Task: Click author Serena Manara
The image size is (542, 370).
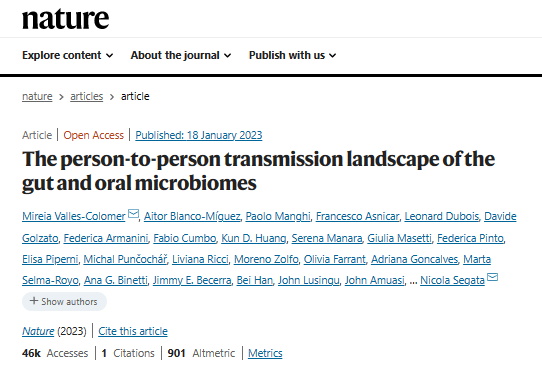Action: [327, 238]
